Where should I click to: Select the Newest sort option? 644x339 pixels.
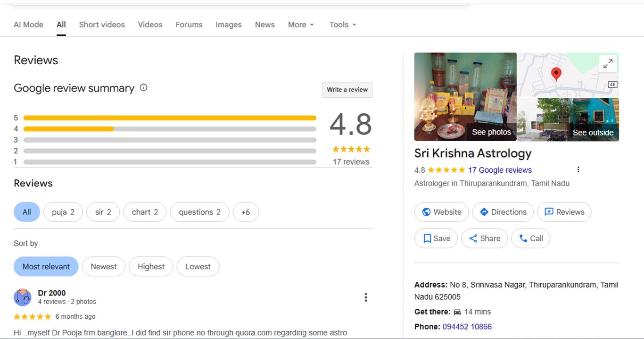point(104,267)
